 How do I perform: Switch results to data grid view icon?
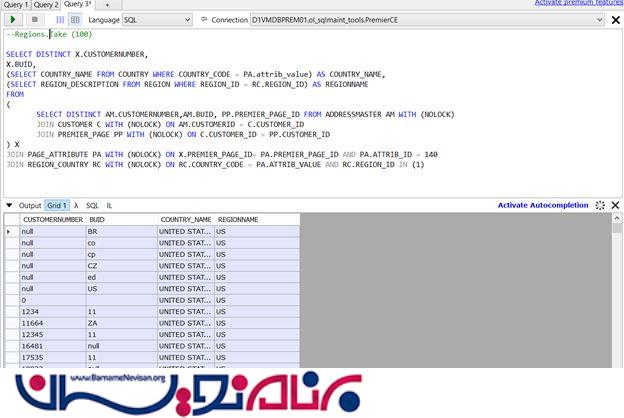74,19
